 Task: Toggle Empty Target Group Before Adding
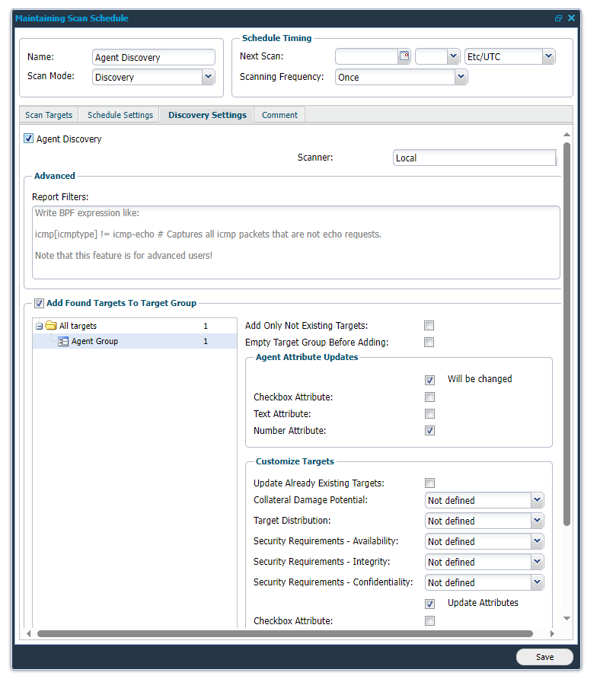[429, 343]
